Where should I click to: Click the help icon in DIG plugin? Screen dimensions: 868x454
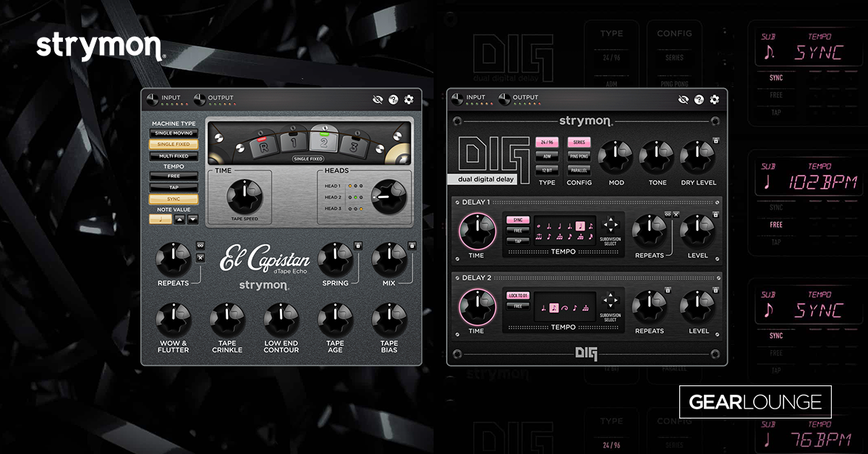tap(699, 100)
